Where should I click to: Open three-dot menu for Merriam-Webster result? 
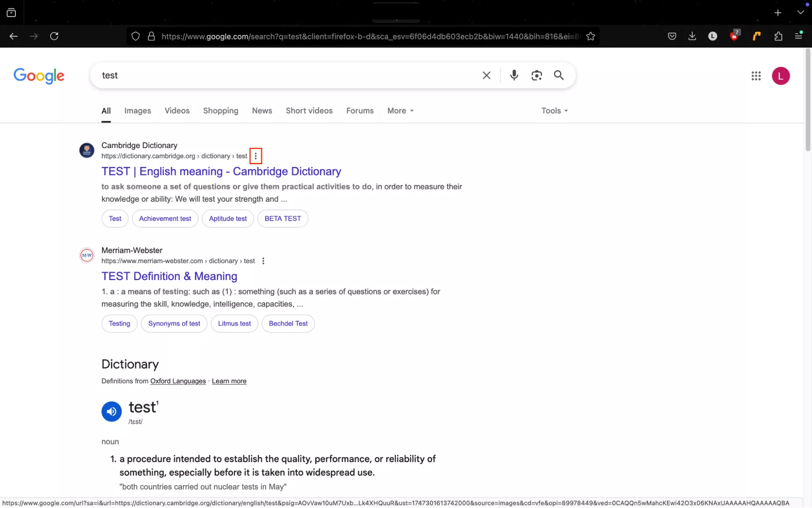pyautogui.click(x=263, y=261)
